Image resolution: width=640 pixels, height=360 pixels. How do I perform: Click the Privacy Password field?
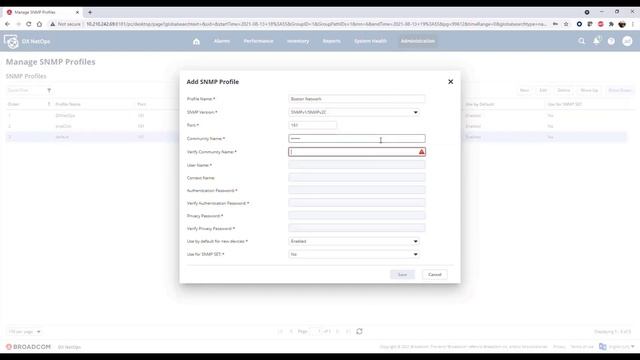point(357,216)
